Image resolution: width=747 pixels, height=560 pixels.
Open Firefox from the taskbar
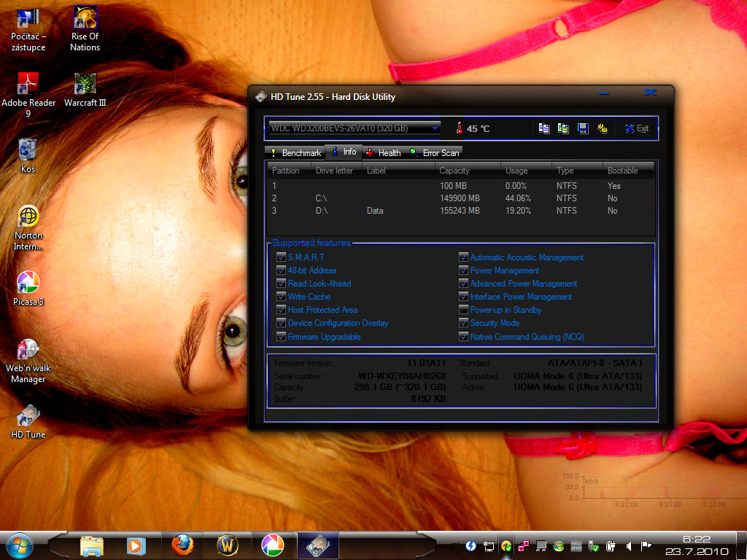tap(182, 545)
